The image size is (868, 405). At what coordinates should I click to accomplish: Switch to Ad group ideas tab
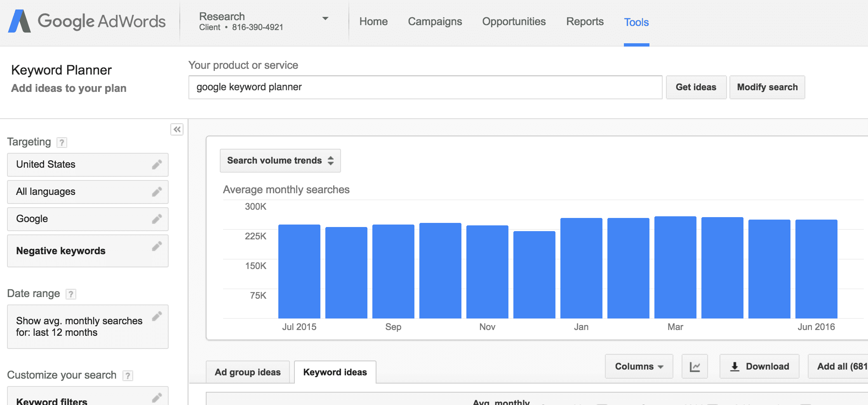(x=247, y=372)
